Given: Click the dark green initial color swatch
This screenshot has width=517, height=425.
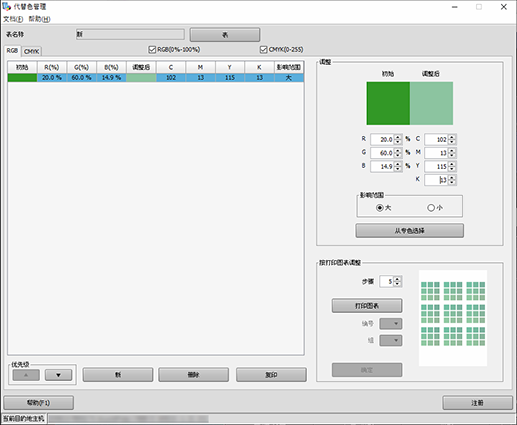Looking at the screenshot, I should [388, 103].
